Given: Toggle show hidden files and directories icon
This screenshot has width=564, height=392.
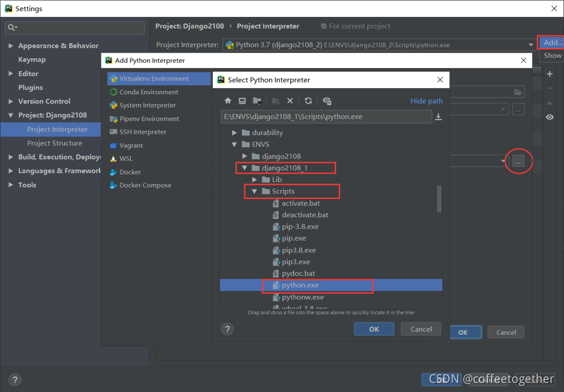Looking at the screenshot, I should 327,101.
